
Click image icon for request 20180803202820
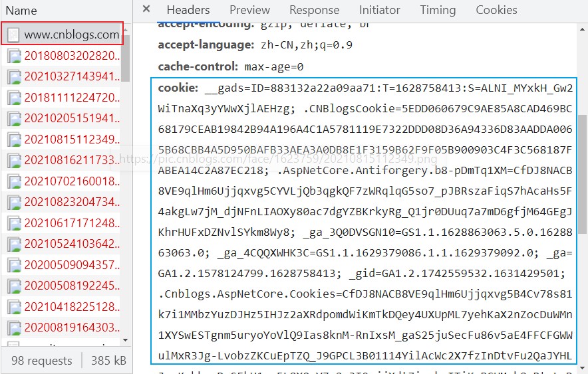pyautogui.click(x=14, y=56)
